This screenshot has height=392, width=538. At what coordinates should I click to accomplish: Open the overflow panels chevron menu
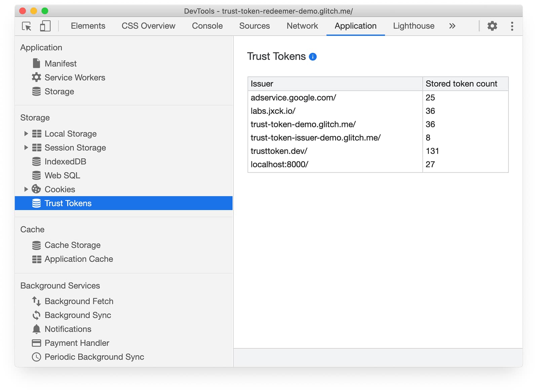[x=452, y=26]
